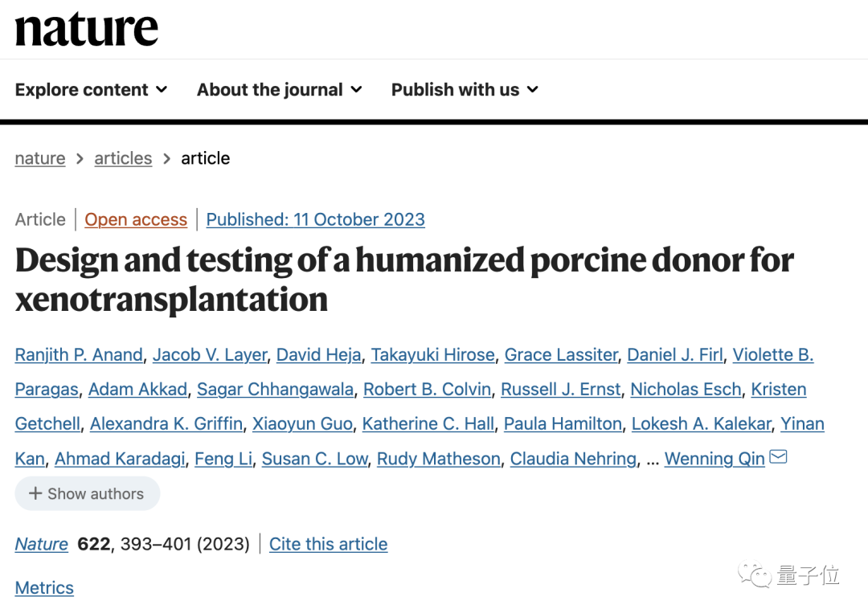Click the plus icon in Show authors
Image resolution: width=868 pixels, height=613 pixels.
(x=35, y=493)
